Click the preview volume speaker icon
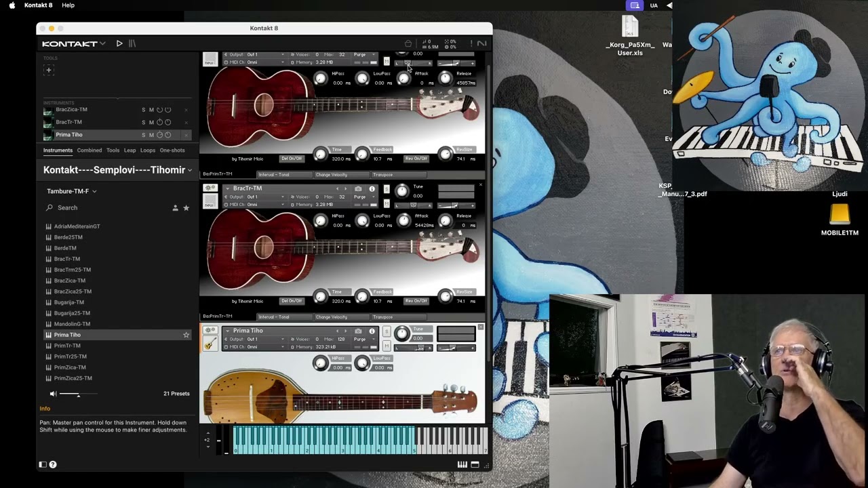The width and height of the screenshot is (868, 488). [x=53, y=394]
